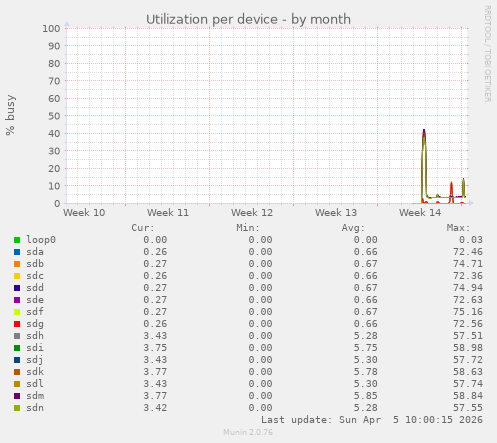Click the 50 y-axis tick label

(x=54, y=116)
